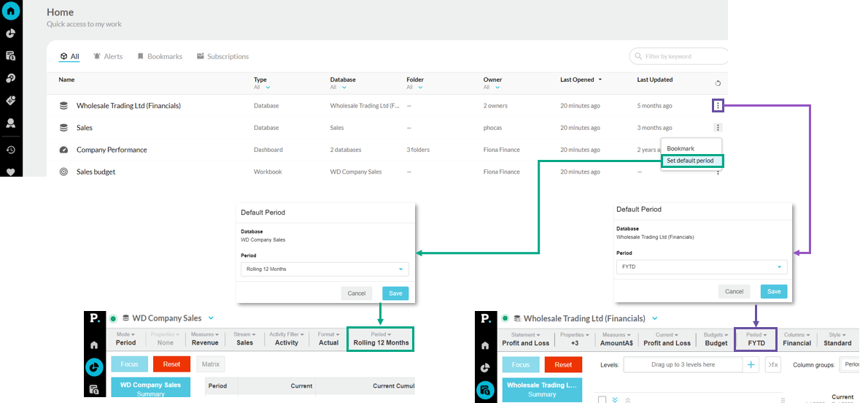Click the plus icon next to the Levels box
Screen dimensions: 868x403
(x=751, y=364)
